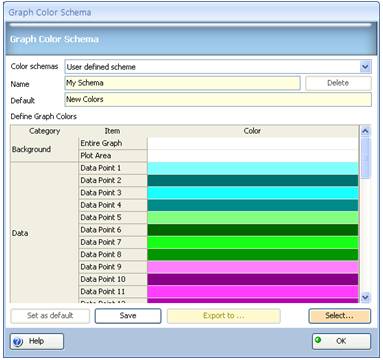383x360 pixels.
Task: Select Data Point 1 light cyan swatch
Action: click(x=253, y=168)
